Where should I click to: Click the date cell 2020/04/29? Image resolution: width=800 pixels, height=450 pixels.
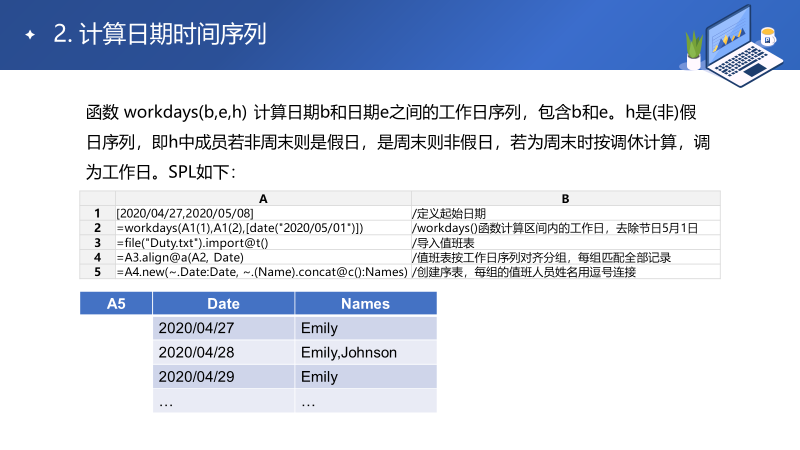tap(223, 377)
